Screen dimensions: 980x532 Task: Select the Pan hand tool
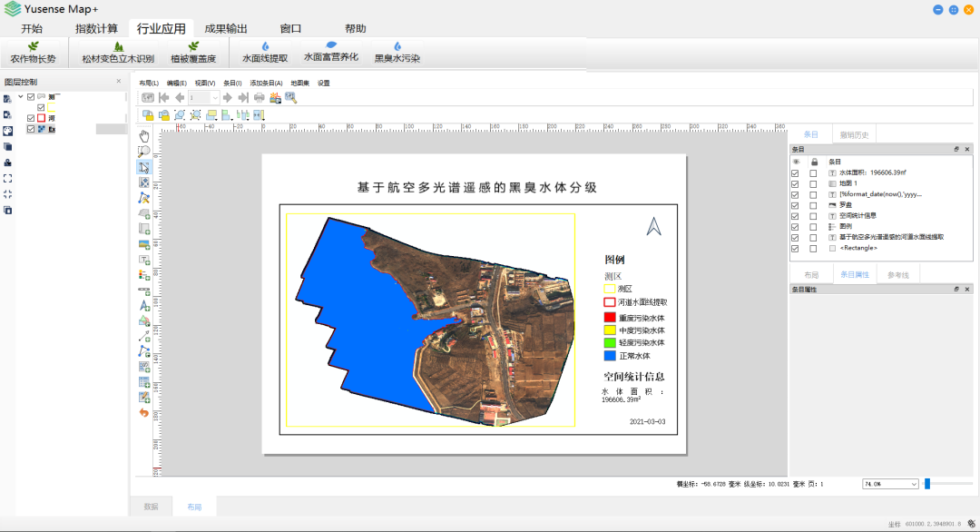point(143,135)
